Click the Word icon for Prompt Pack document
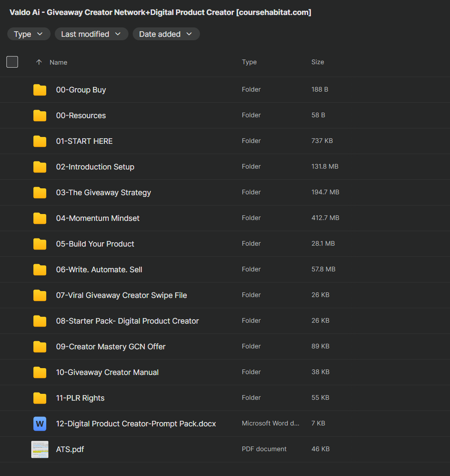 tap(40, 424)
